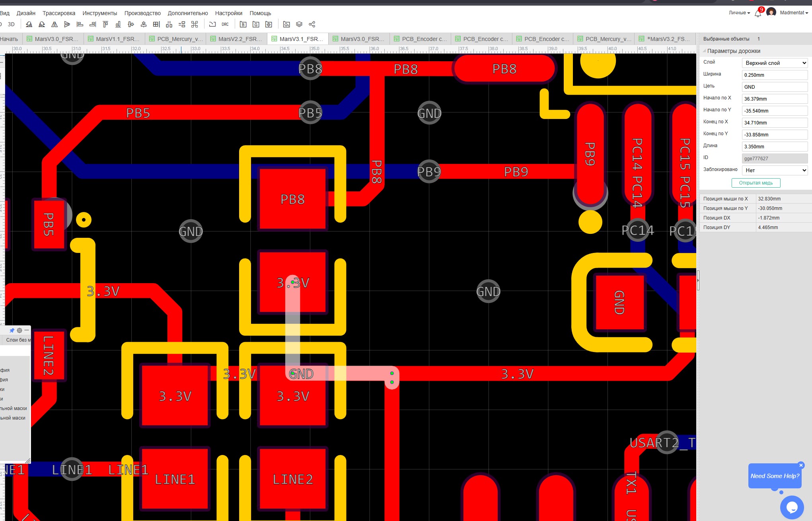The height and width of the screenshot is (521, 812).
Task: Click the Need Some Help message
Action: (775, 476)
